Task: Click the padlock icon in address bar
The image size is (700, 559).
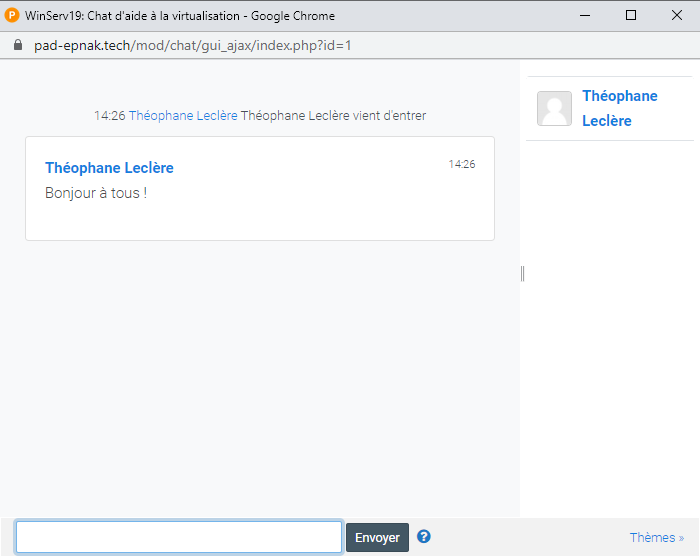Action: click(x=17, y=46)
